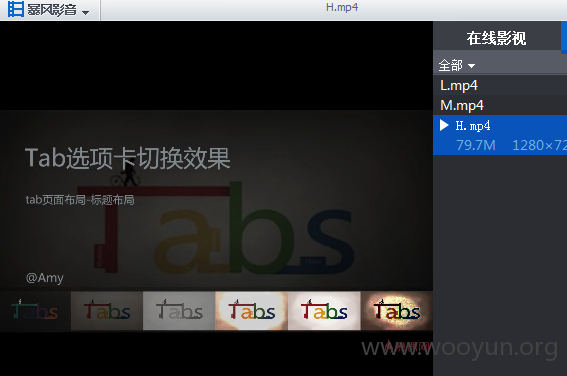Click the fourth Tabs thumbnail with orange glow

(x=252, y=311)
